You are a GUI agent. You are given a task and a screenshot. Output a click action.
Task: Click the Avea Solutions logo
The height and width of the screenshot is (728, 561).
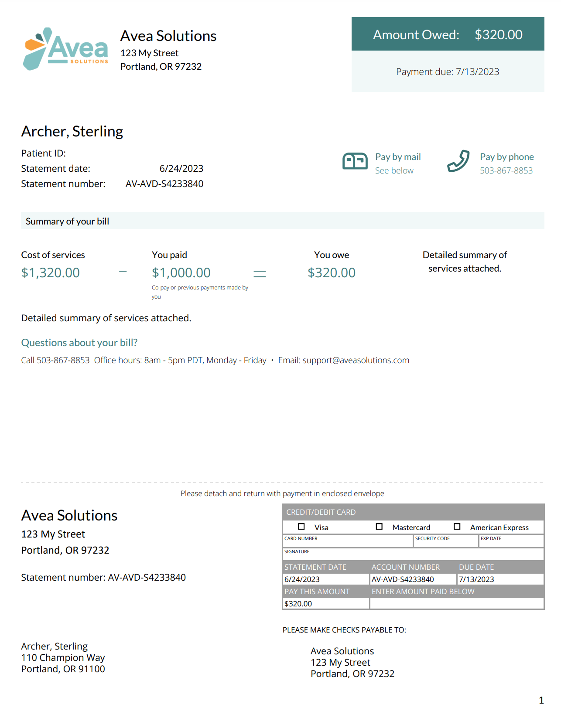65,49
